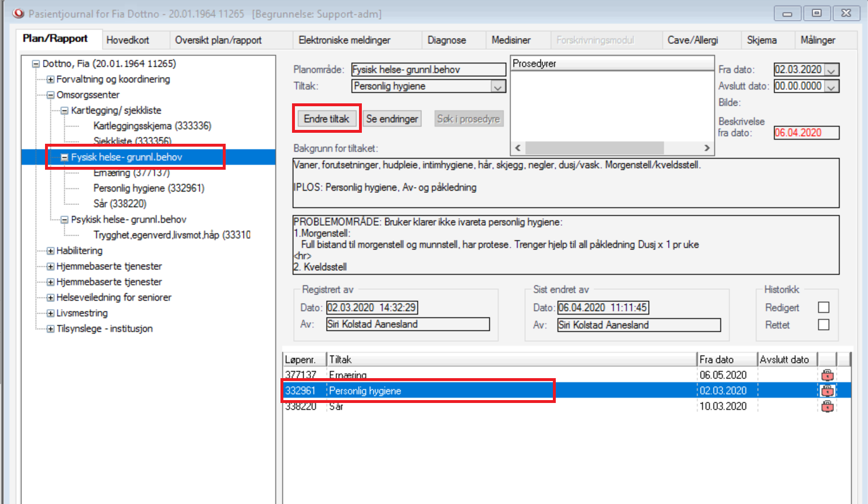Viewport: 868px width, 504px height.
Task: Expand the Livsmestring node
Action: click(x=50, y=313)
